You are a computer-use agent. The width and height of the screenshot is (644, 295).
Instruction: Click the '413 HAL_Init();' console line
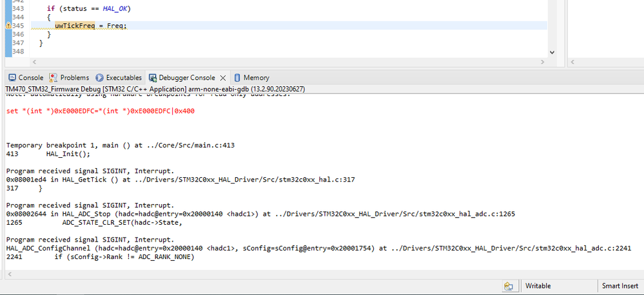[48, 154]
